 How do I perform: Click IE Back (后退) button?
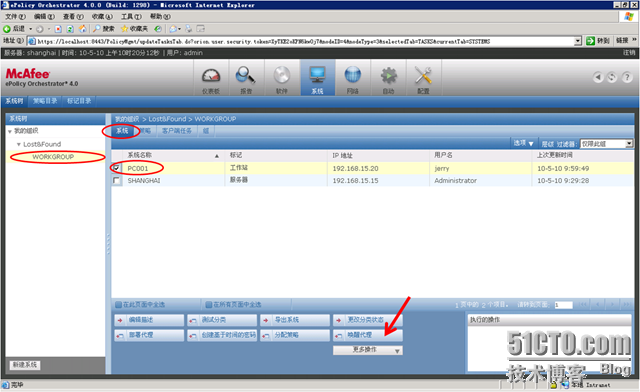pos(14,29)
